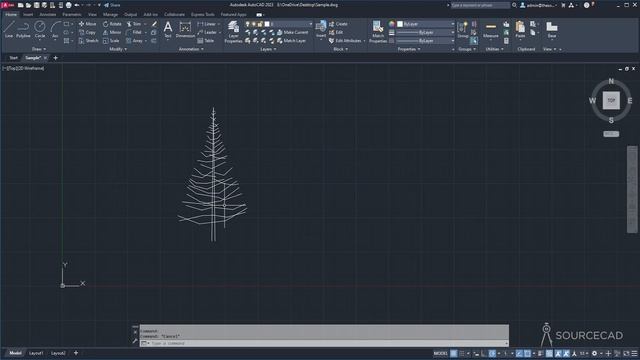Activate the Mirror command
The height and width of the screenshot is (360, 640).
tap(112, 32)
